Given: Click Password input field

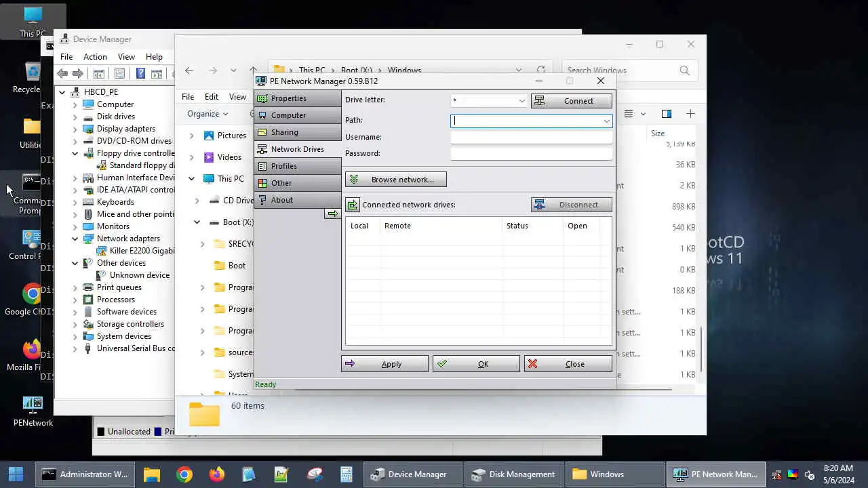Looking at the screenshot, I should (532, 153).
